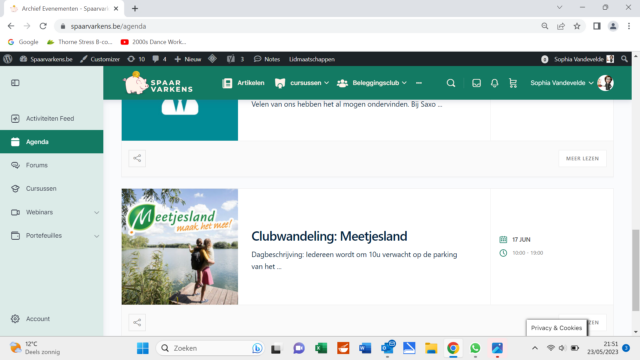Click the profile avatar in site header
640x360 pixels.
coord(605,83)
